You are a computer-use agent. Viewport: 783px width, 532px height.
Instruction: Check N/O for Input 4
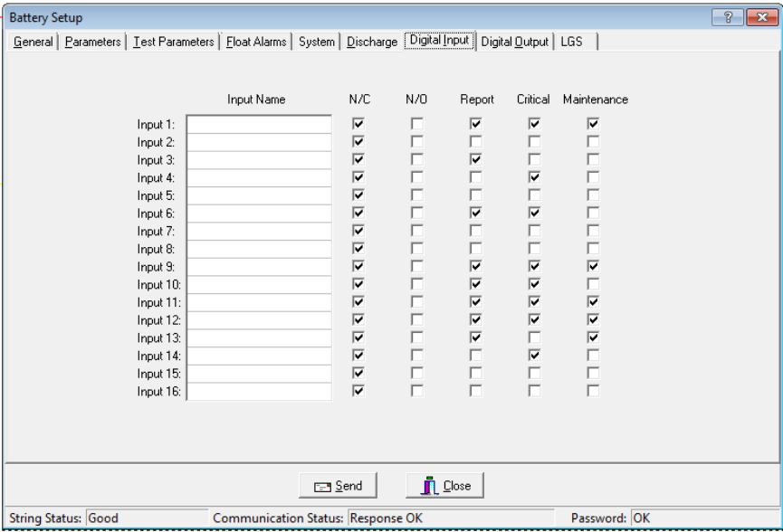[x=417, y=177]
